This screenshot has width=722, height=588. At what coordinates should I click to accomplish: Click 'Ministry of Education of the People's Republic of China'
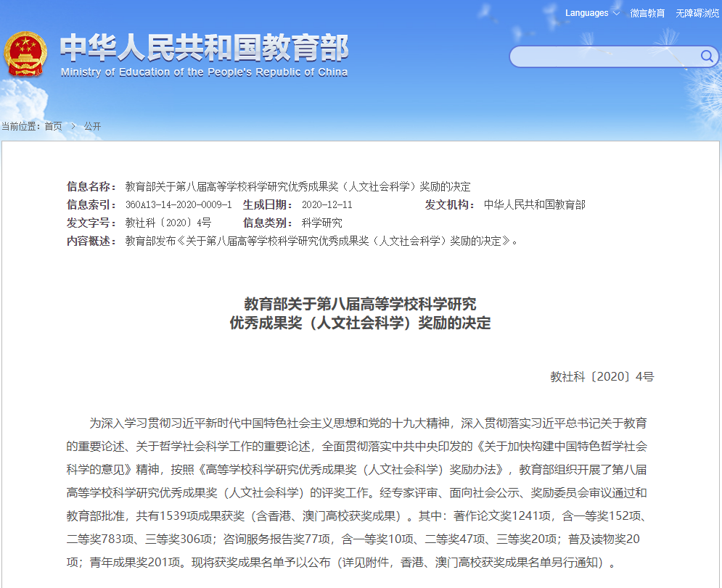(x=204, y=73)
